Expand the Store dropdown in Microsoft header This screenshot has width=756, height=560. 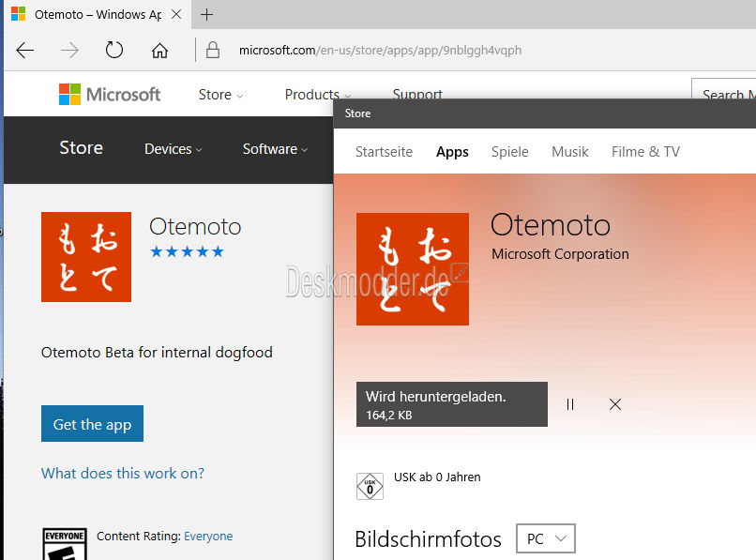click(220, 95)
